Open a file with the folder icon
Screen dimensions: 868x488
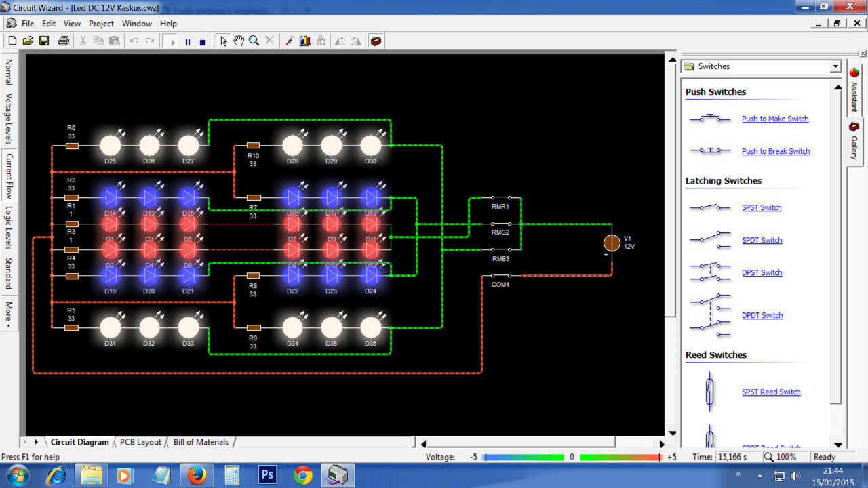pos(28,41)
